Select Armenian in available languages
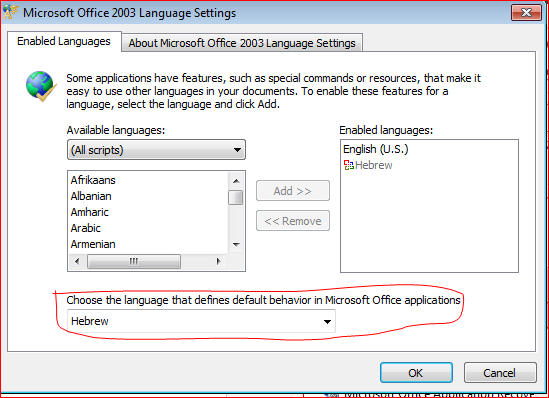 click(93, 244)
